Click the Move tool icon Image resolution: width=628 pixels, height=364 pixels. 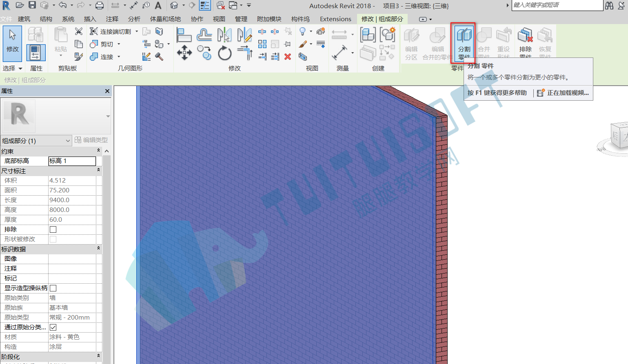[x=184, y=53]
